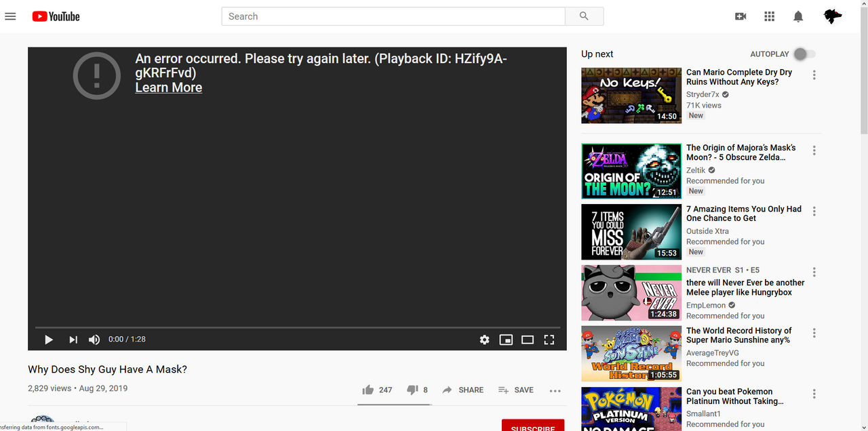The image size is (868, 431).
Task: Visit the Outside Xtra channel
Action: point(708,231)
